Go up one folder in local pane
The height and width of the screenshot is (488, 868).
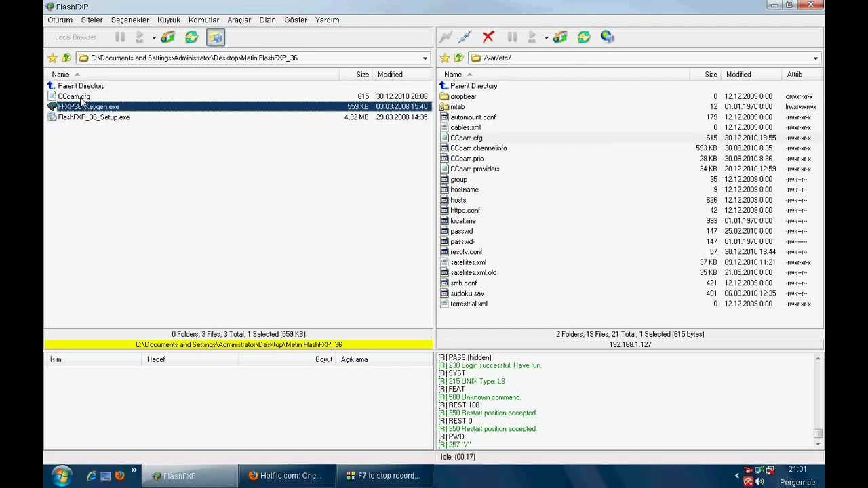66,58
